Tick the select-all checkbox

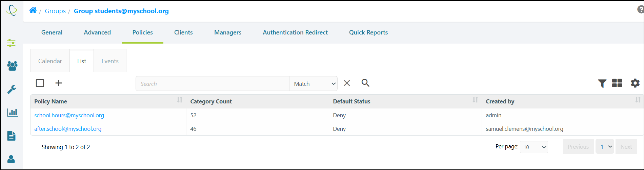coord(40,83)
